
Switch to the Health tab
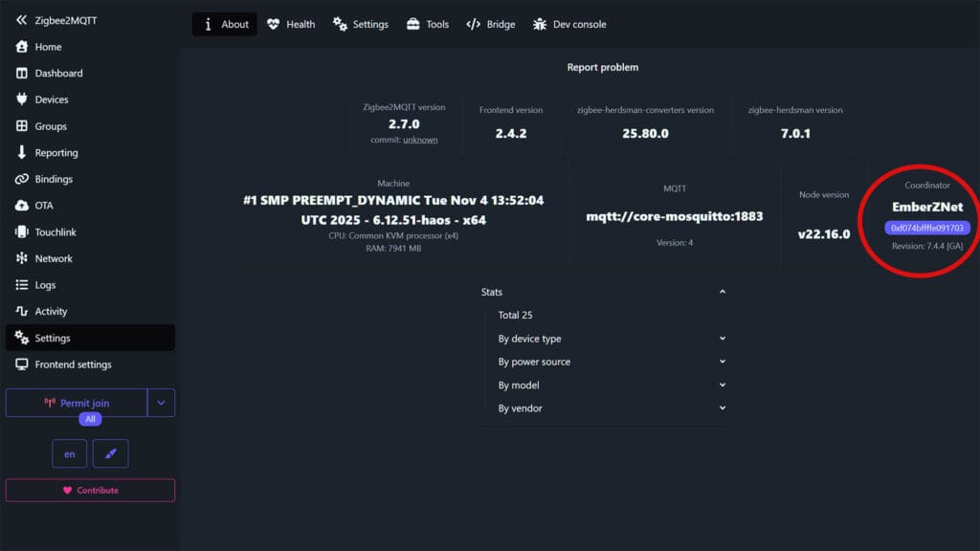[291, 24]
